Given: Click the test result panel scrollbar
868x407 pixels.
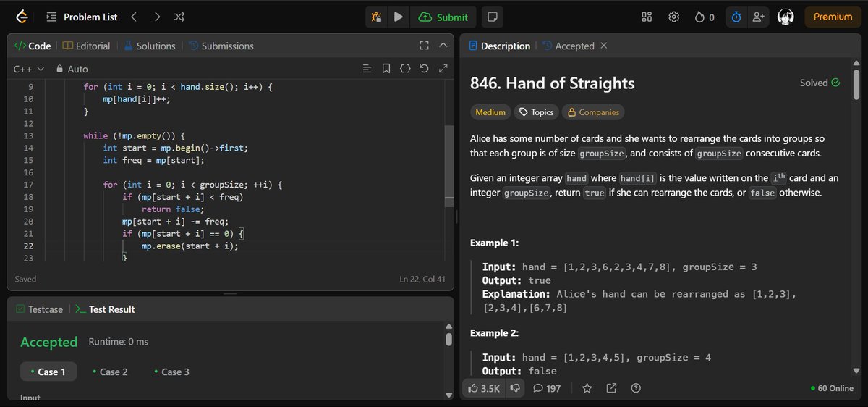Looking at the screenshot, I should [448, 338].
